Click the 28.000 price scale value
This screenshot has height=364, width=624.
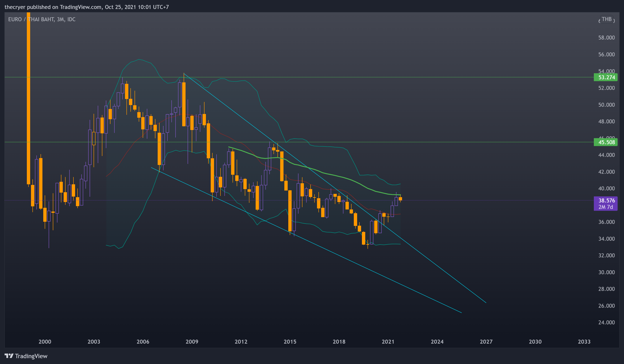coord(606,289)
